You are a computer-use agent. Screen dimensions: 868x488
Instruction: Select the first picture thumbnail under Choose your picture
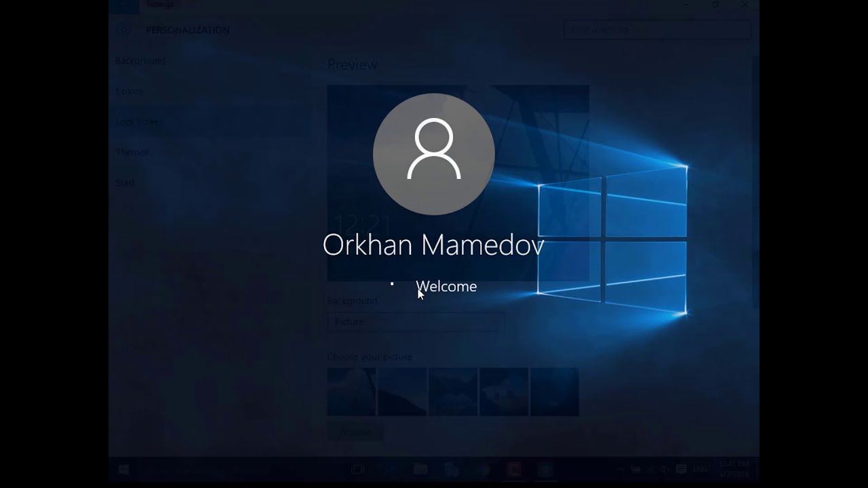[351, 392]
